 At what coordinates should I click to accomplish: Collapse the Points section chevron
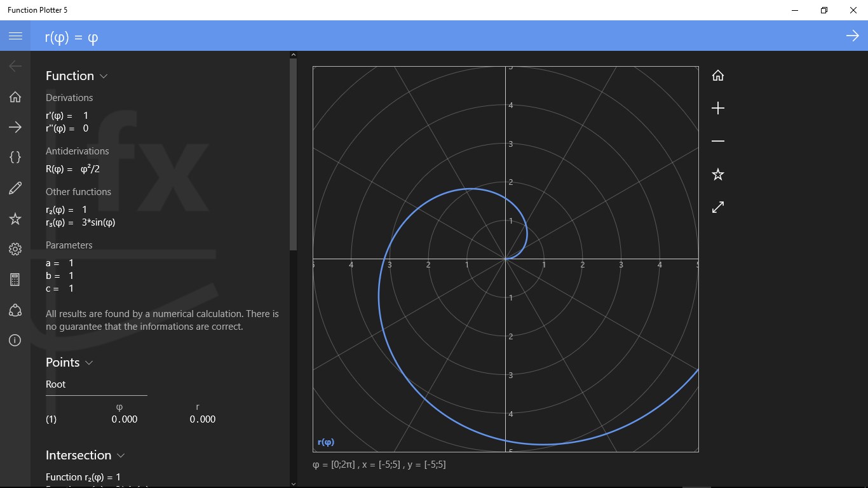[x=89, y=363]
